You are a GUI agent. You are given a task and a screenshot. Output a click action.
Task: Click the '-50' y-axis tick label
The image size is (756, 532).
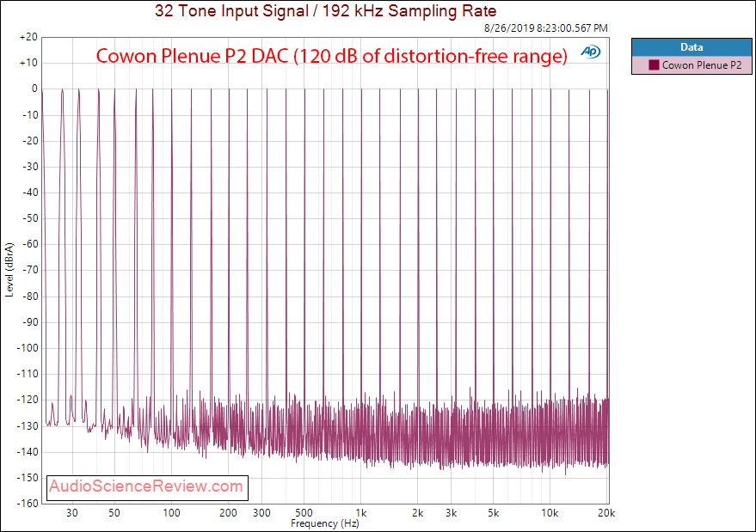click(x=30, y=218)
